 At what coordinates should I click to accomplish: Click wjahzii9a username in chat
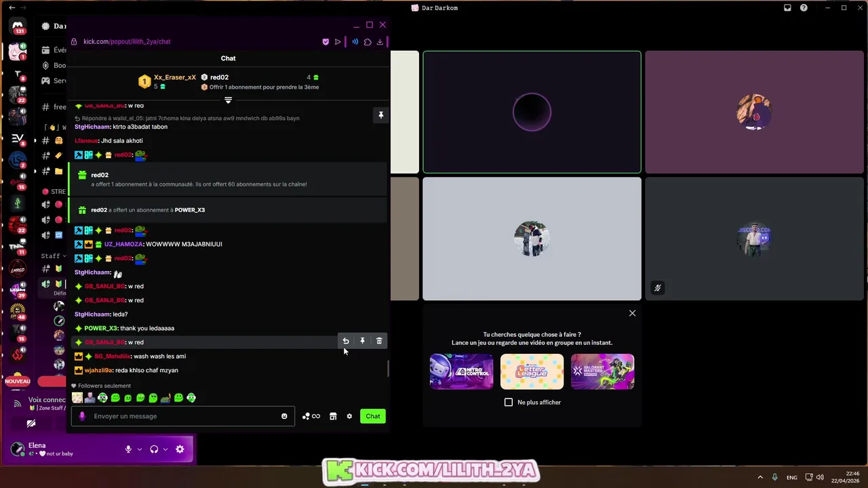click(98, 370)
